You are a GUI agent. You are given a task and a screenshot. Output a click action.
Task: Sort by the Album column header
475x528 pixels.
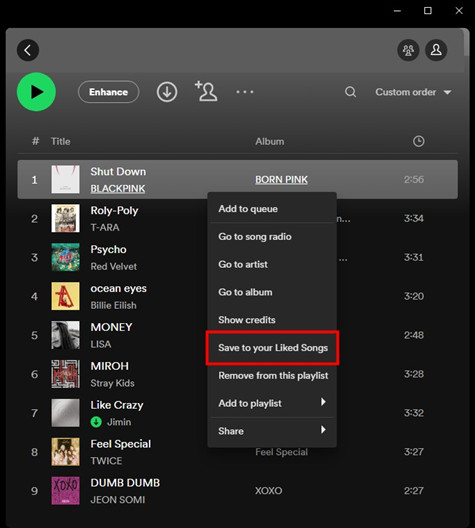pyautogui.click(x=269, y=141)
